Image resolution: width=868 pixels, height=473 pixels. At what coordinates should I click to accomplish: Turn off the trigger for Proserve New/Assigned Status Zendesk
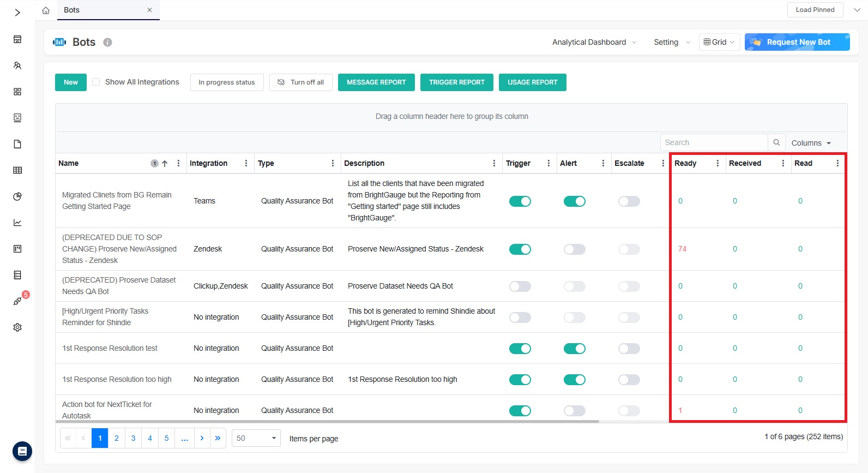[x=520, y=249]
